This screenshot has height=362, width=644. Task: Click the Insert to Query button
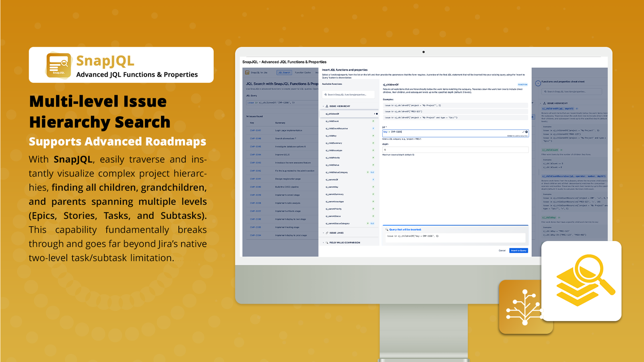[x=519, y=251]
